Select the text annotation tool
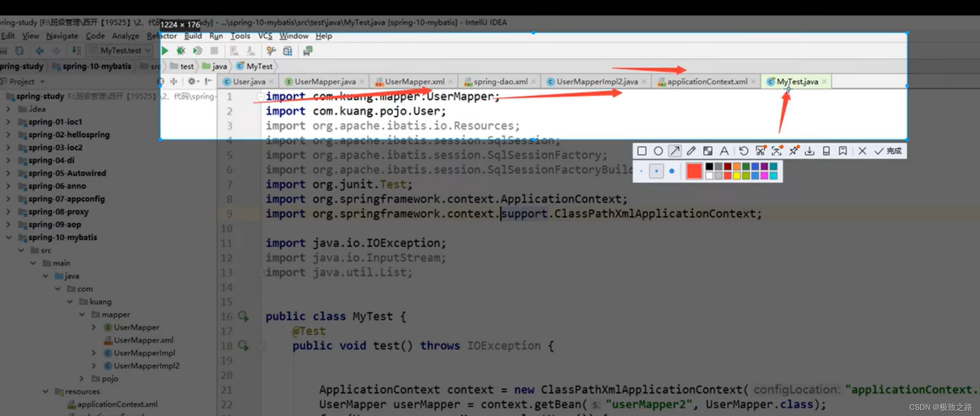Viewport: 980px width, 416px height. coord(724,151)
